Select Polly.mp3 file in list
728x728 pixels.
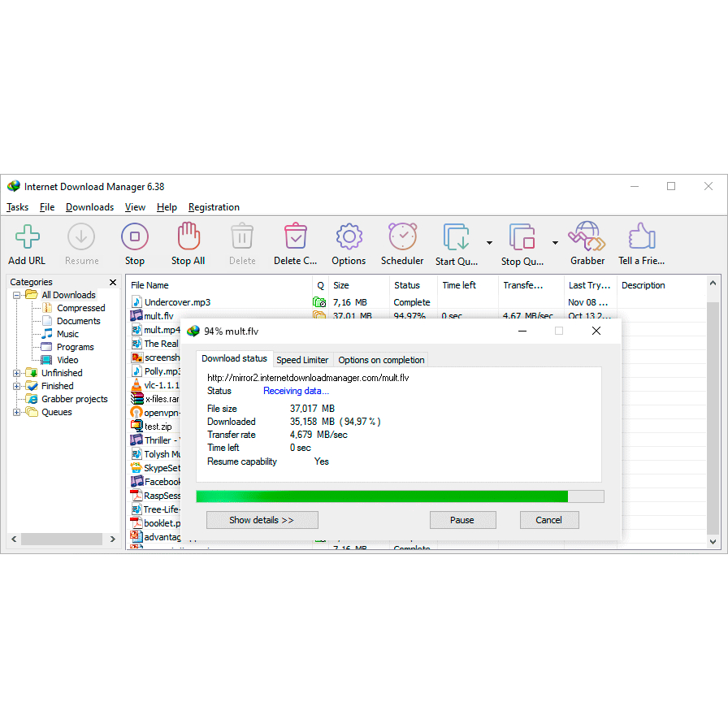[155, 371]
